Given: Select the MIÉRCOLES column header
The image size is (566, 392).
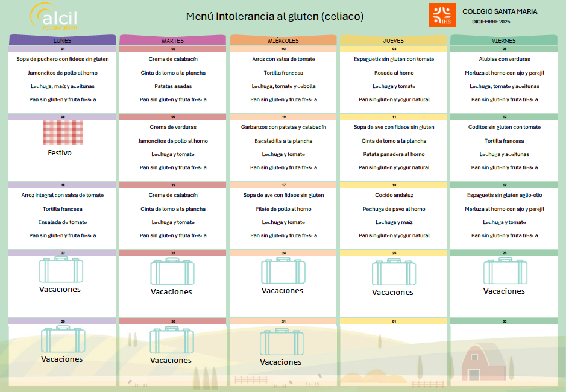Looking at the screenshot, I should pos(283,40).
